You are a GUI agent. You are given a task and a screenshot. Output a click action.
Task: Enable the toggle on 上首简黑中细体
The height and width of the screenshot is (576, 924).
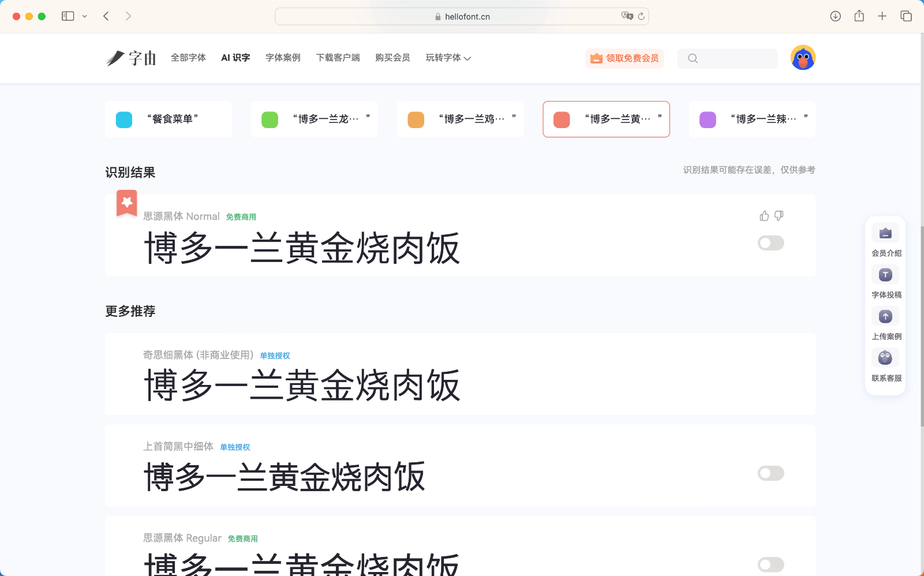click(x=770, y=473)
